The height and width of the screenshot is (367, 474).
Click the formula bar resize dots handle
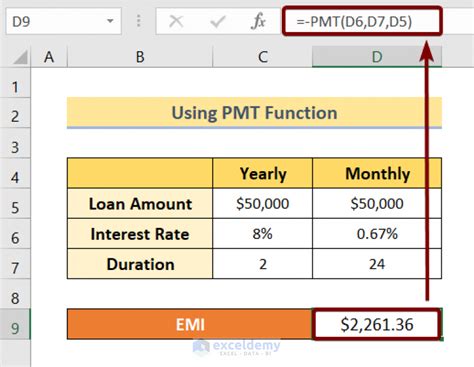[x=139, y=21]
